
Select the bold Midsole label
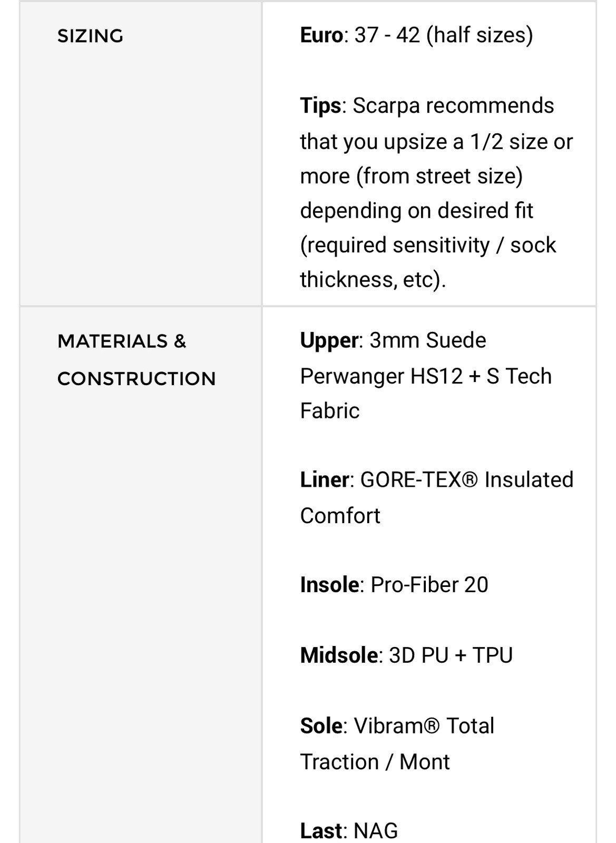pyautogui.click(x=339, y=655)
